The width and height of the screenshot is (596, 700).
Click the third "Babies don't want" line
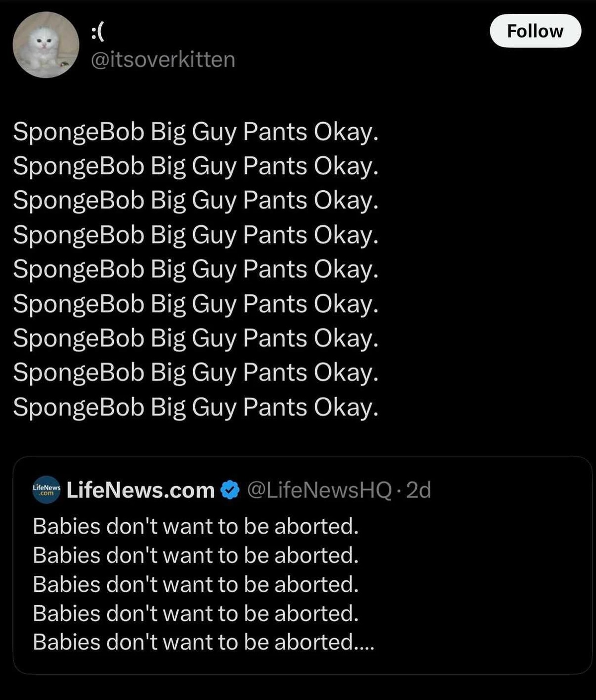coord(196,584)
